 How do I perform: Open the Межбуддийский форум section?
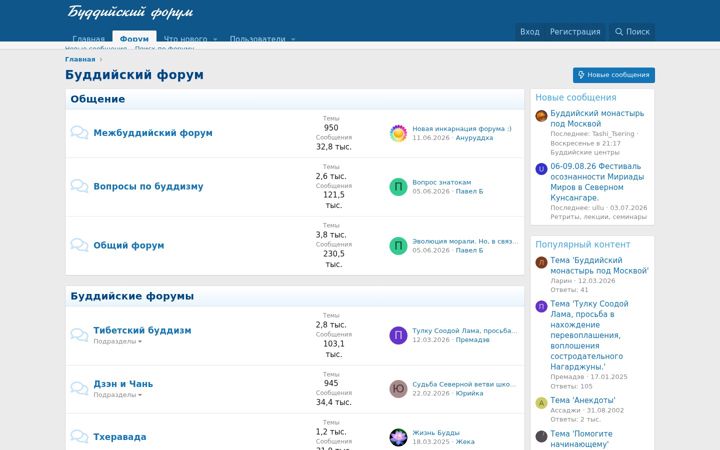point(153,133)
